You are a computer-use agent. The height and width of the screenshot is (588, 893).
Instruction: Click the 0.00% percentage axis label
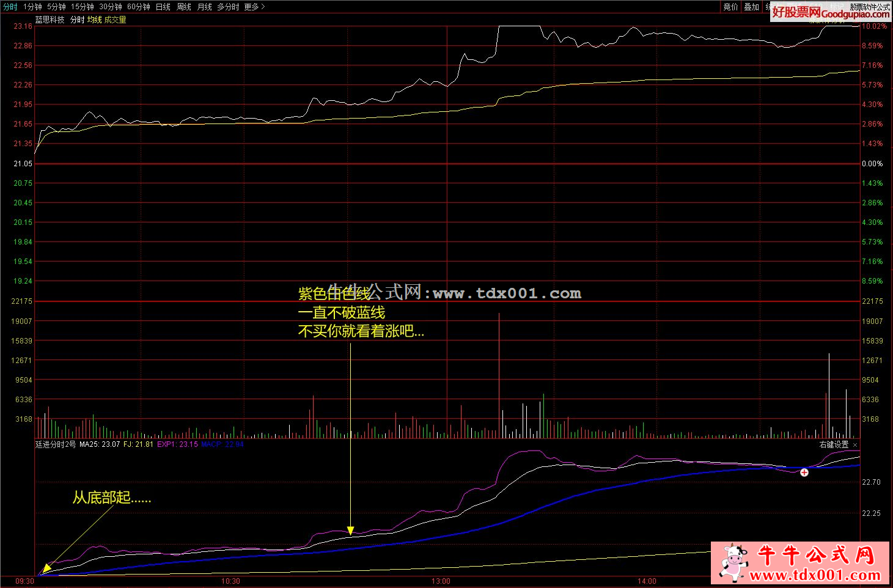tap(872, 164)
